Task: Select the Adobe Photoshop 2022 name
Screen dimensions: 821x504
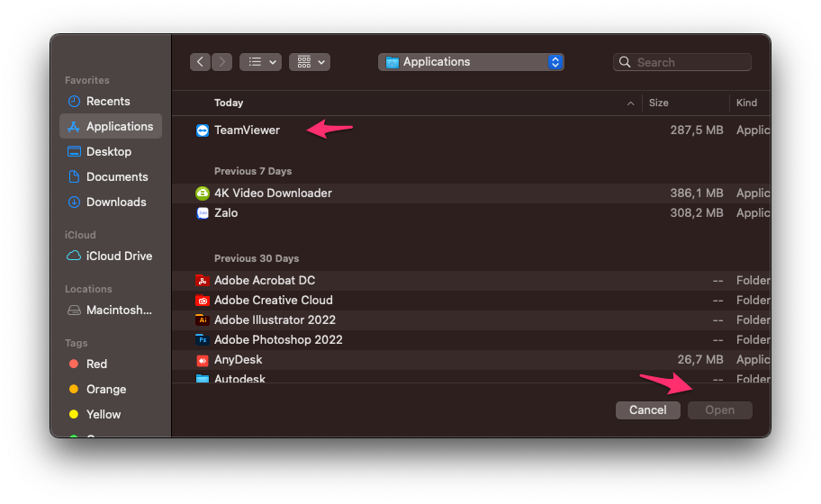Action: (x=278, y=339)
